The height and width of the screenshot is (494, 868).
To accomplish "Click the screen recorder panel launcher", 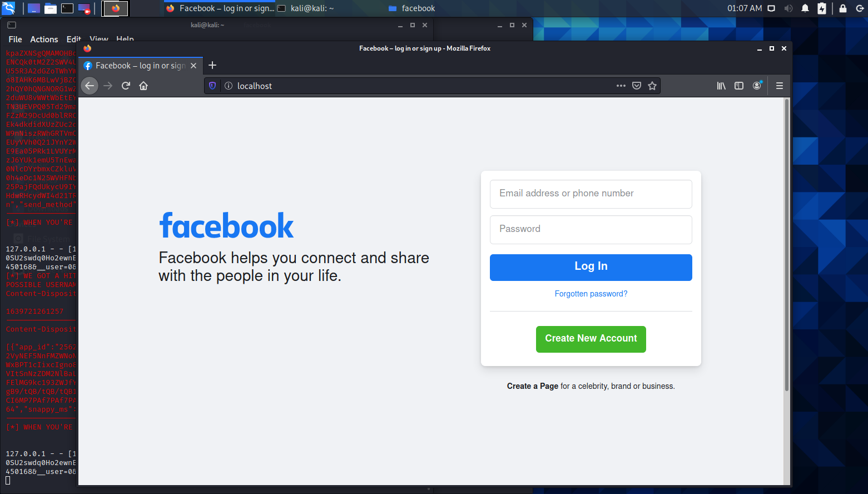I will pyautogui.click(x=84, y=8).
